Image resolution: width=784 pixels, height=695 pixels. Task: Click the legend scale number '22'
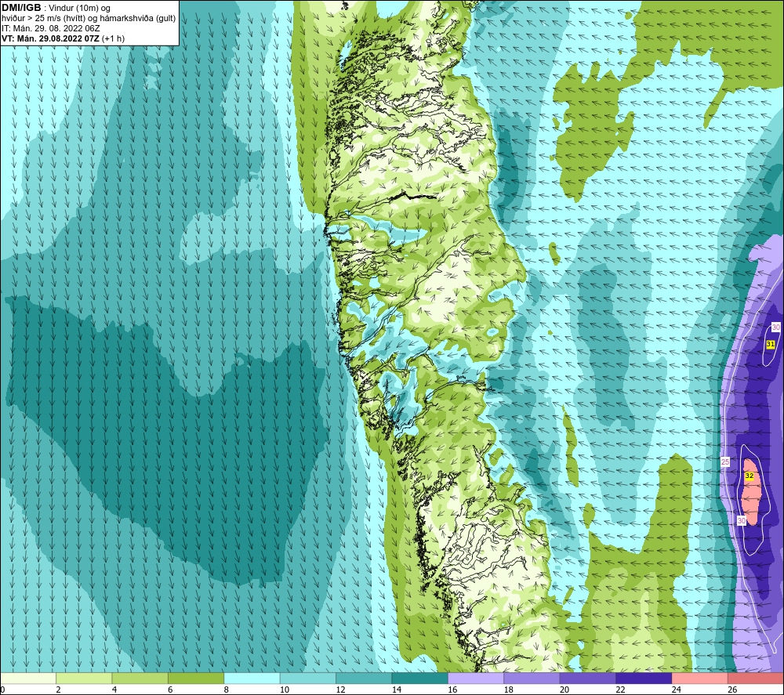pyautogui.click(x=620, y=690)
